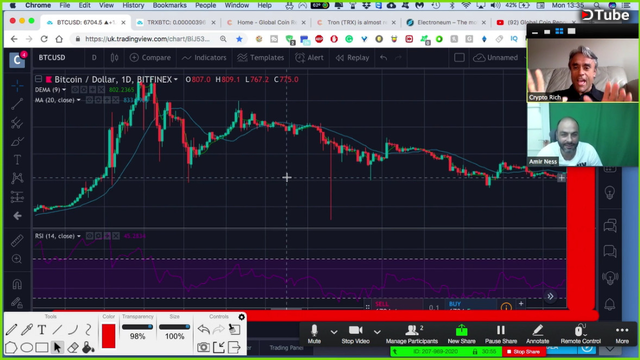Mute the Zoom microphone
Screen dimensions: 640x360
pos(314,334)
